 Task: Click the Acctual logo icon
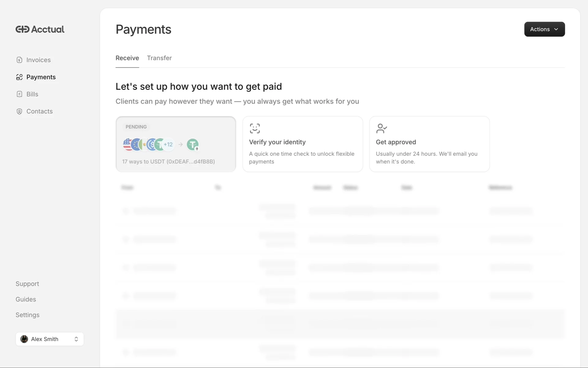tap(22, 29)
